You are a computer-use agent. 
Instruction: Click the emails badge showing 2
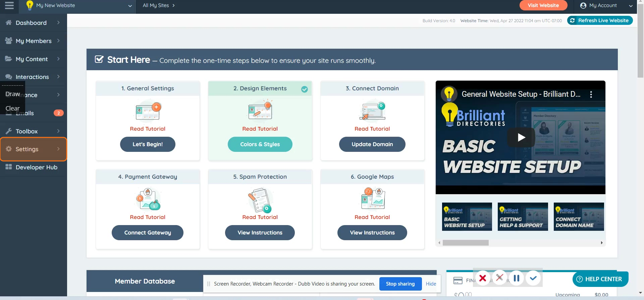point(58,113)
